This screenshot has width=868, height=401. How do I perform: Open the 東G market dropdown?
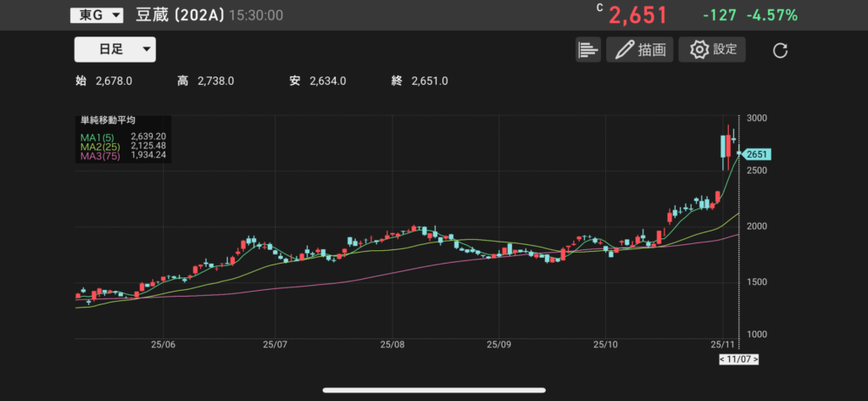97,15
